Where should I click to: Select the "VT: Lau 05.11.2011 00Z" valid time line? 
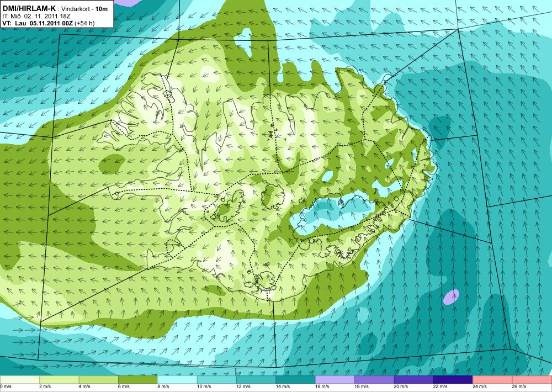point(38,23)
